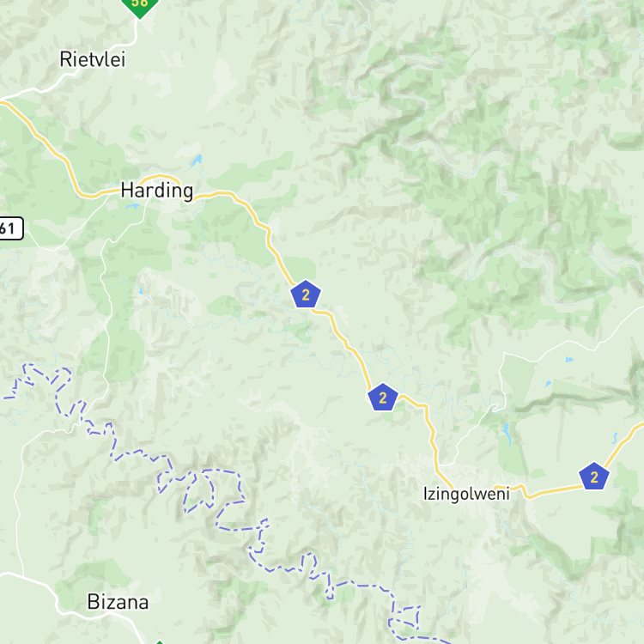Viewport: 644px width, 644px height.
Task: Click the middle N2 route shield along the highway
Action: [x=383, y=398]
